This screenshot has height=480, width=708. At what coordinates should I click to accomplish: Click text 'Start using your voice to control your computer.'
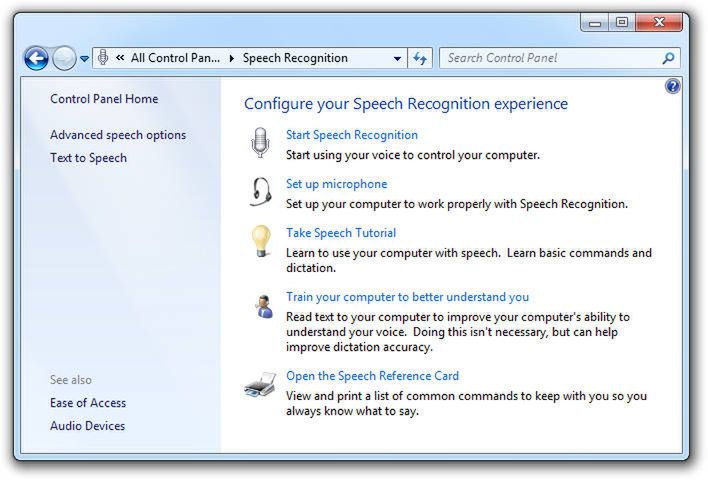coord(413,155)
